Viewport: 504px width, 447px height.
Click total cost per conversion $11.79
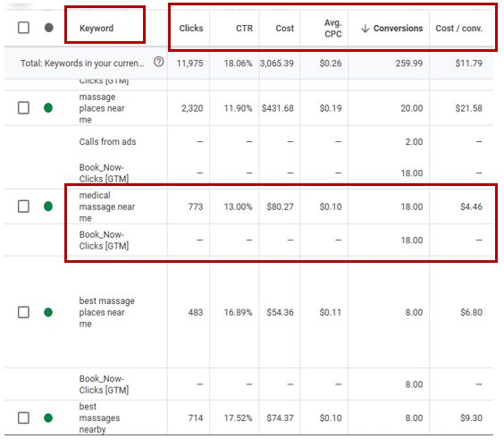pyautogui.click(x=469, y=63)
